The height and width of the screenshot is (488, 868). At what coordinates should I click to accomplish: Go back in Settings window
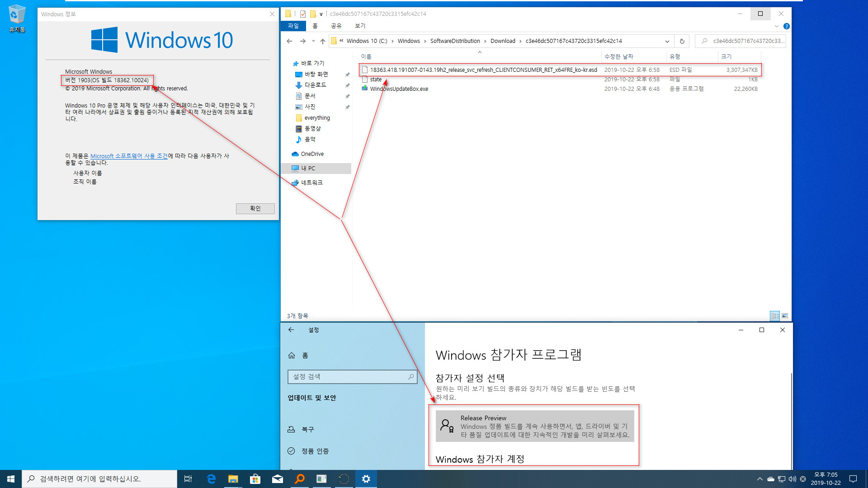point(291,330)
